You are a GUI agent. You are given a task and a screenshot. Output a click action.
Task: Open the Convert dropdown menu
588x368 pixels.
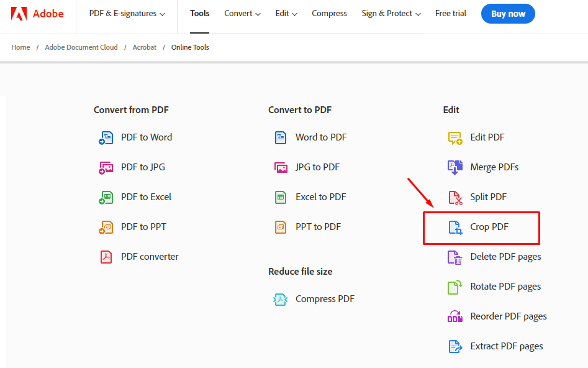pyautogui.click(x=242, y=13)
